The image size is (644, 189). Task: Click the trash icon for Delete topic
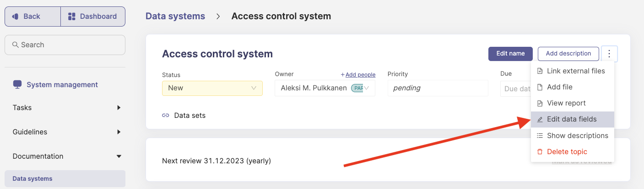click(540, 152)
